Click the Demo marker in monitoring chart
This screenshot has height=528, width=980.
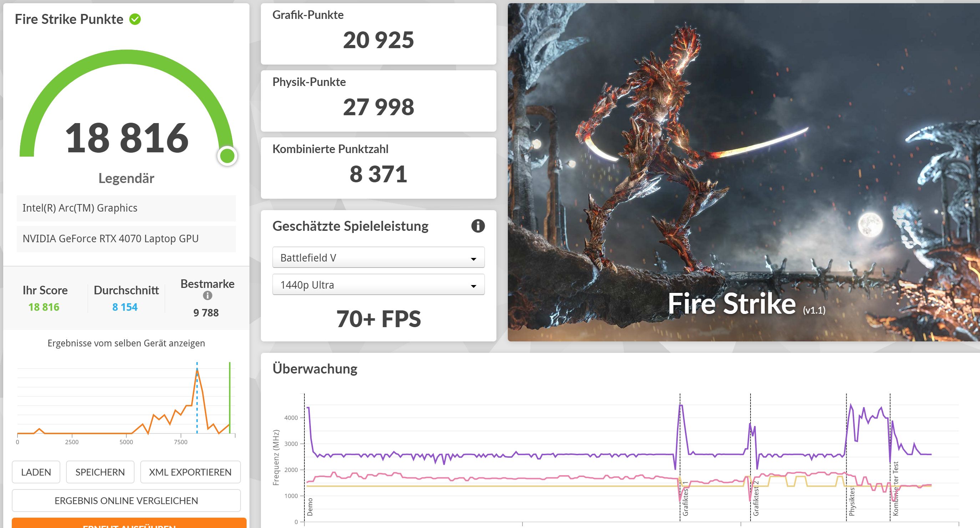[x=310, y=507]
